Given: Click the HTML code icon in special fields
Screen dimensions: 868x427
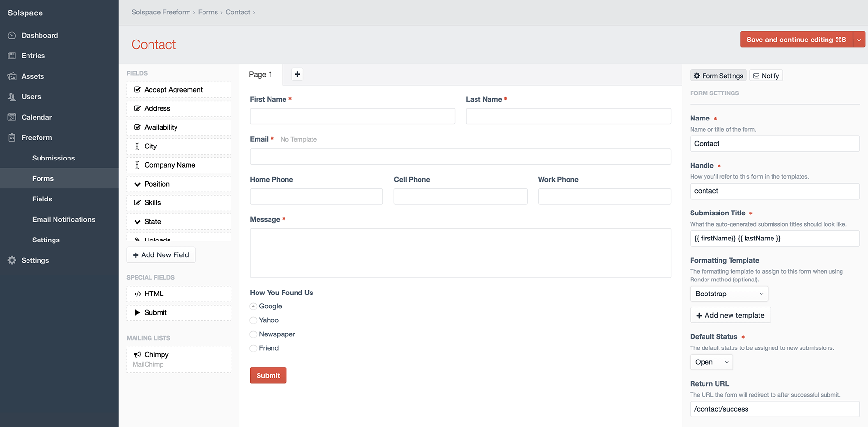Looking at the screenshot, I should point(137,294).
